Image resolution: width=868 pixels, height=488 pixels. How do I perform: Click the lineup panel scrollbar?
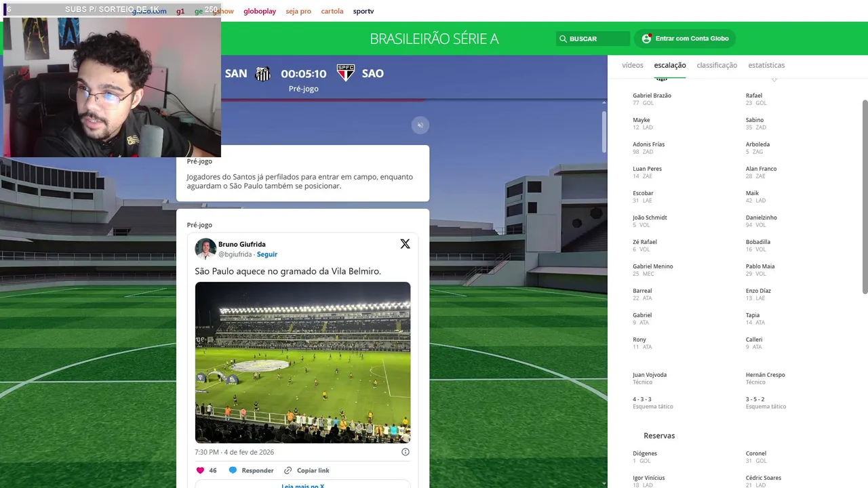click(865, 197)
